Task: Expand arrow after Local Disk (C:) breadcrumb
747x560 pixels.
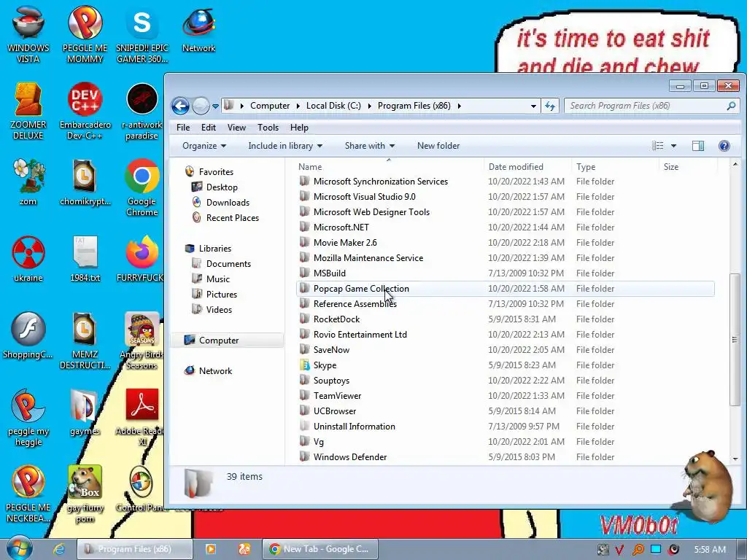Action: coord(369,106)
